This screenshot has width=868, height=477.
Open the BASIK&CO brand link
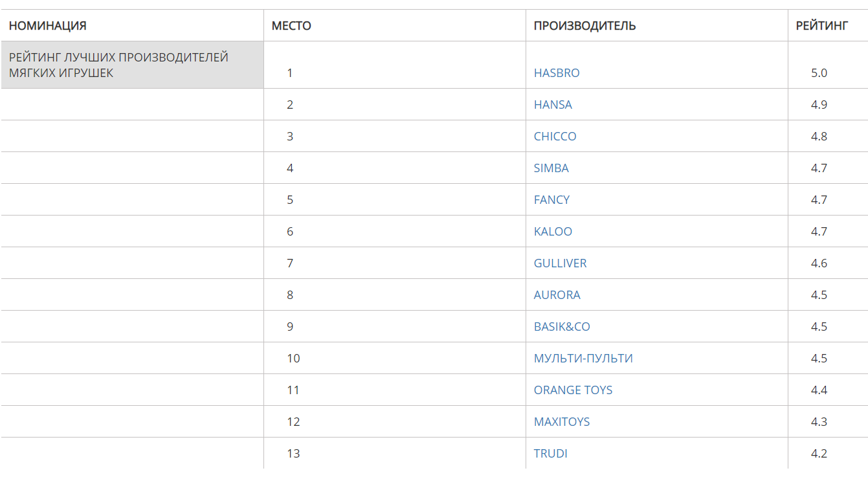pos(562,327)
